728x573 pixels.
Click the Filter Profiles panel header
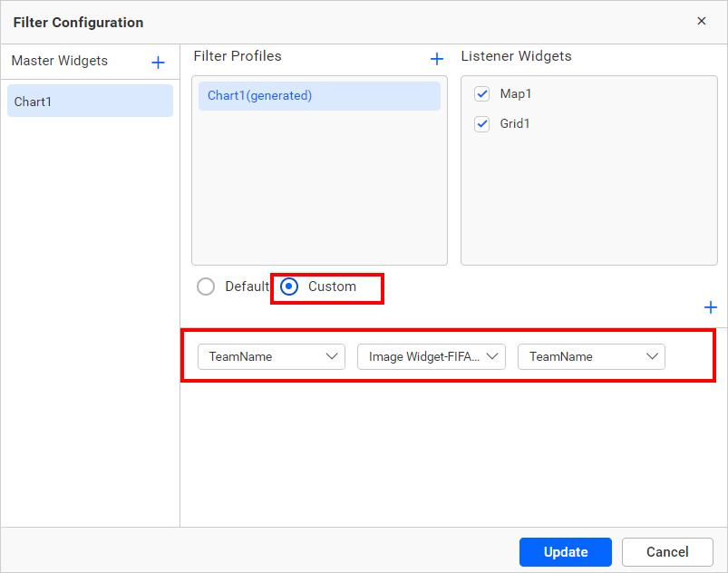[x=238, y=56]
